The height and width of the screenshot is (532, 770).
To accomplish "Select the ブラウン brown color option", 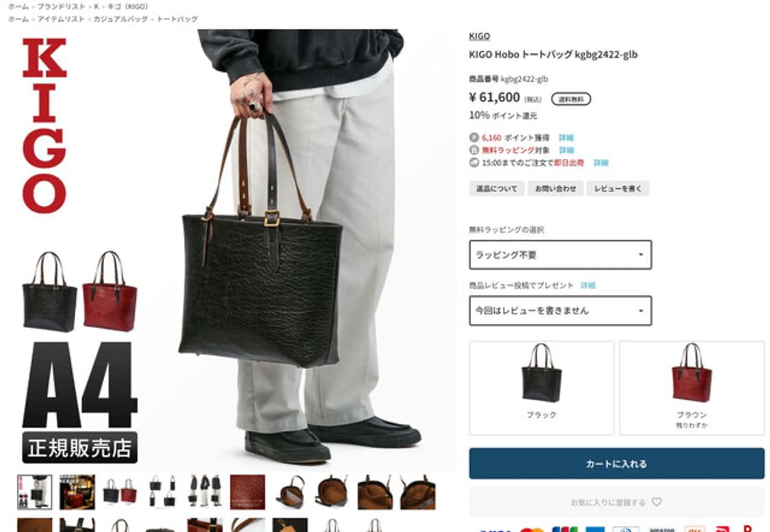I will pos(692,388).
